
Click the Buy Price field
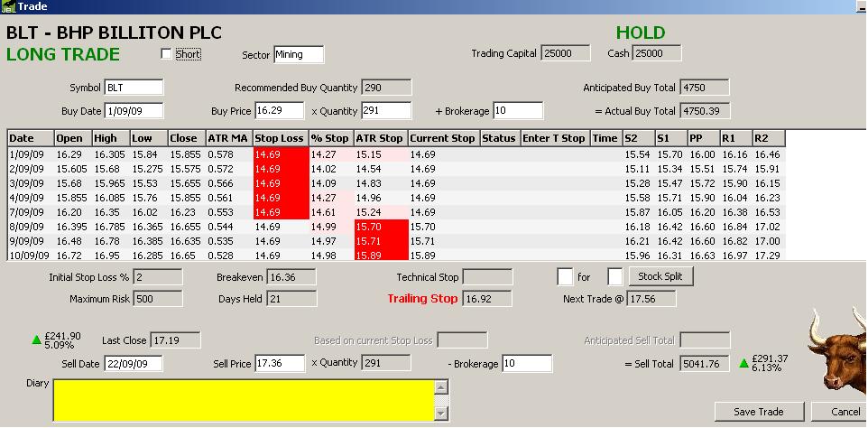[280, 111]
